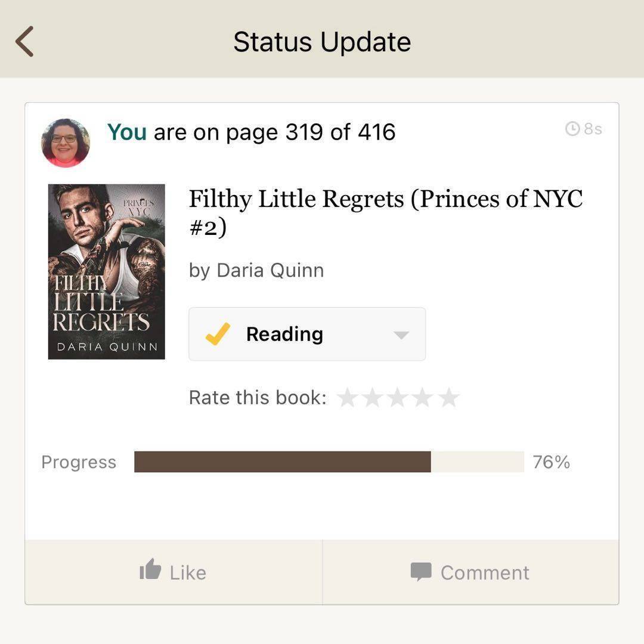Viewport: 644px width, 644px height.
Task: Rate the book five stars
Action: pyautogui.click(x=448, y=398)
